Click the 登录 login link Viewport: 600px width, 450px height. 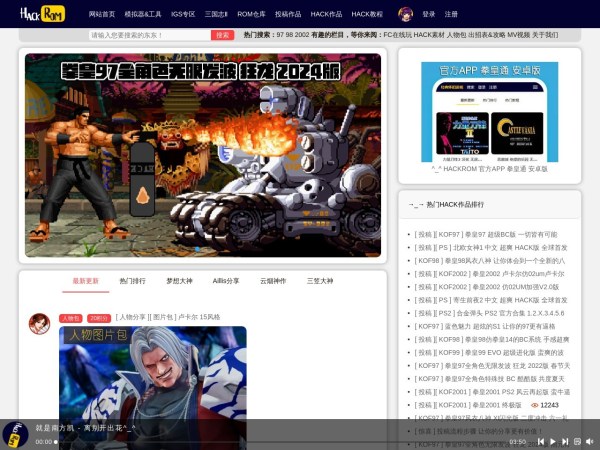coord(428,15)
